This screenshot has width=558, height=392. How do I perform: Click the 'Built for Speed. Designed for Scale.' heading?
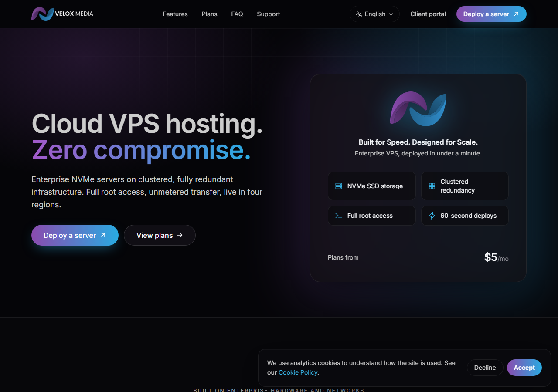(418, 142)
